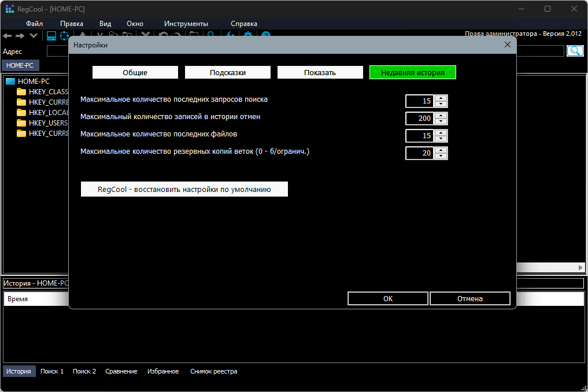This screenshot has width=588, height=392.
Task: Open the Снимок реестра bottom tab
Action: (x=214, y=371)
